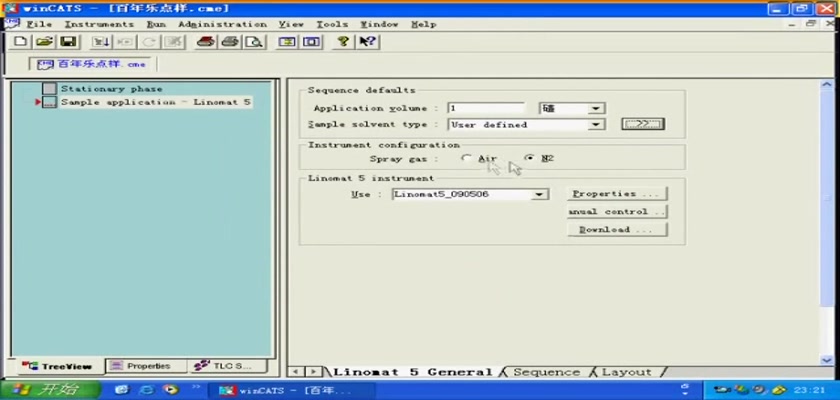Click the vertical scrollbar up arrow

[x=827, y=85]
